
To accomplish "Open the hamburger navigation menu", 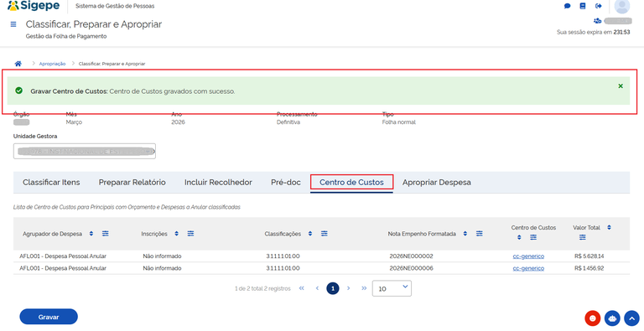I will click(x=13, y=24).
